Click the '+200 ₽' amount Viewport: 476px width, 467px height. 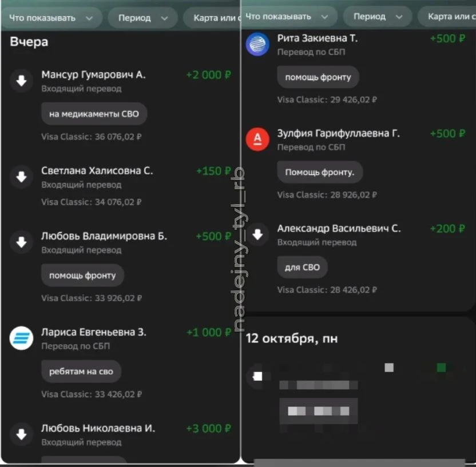tap(448, 229)
